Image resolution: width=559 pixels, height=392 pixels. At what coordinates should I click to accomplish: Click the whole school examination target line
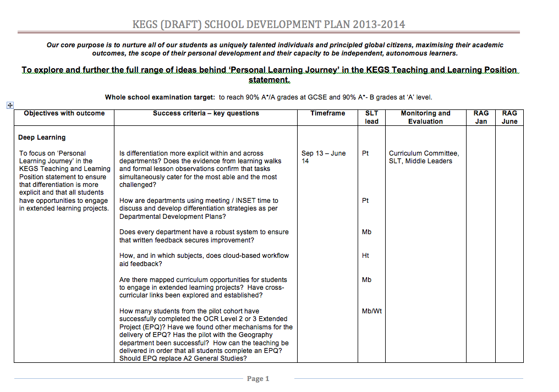coord(268,97)
